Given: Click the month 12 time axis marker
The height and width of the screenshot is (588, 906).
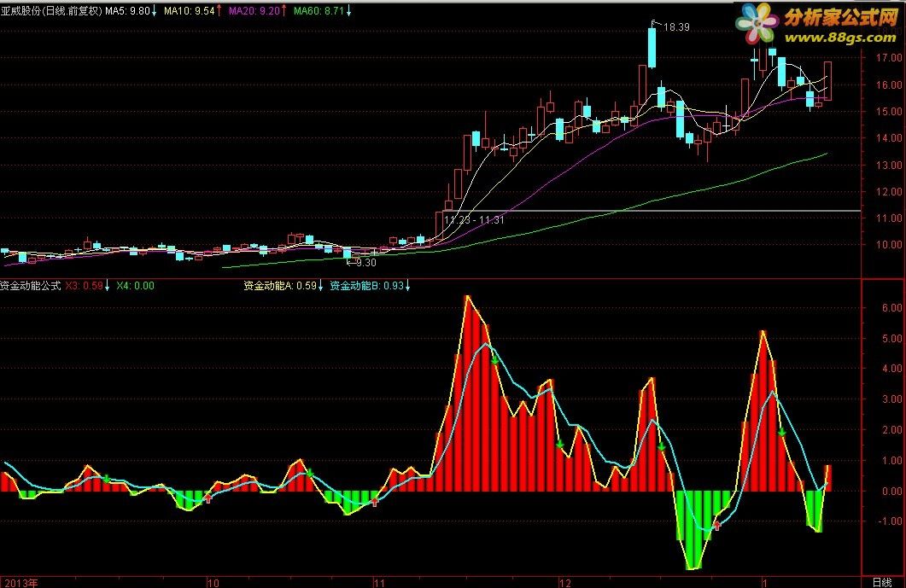Looking at the screenshot, I should [565, 583].
